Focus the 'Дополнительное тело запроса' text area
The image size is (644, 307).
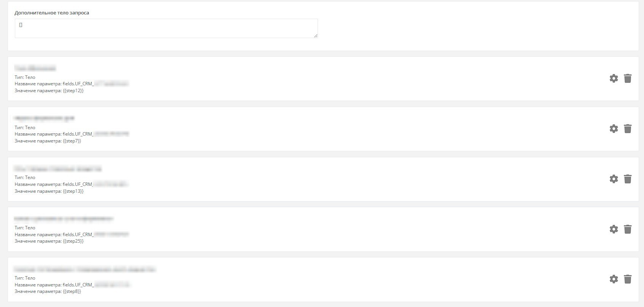point(166,29)
